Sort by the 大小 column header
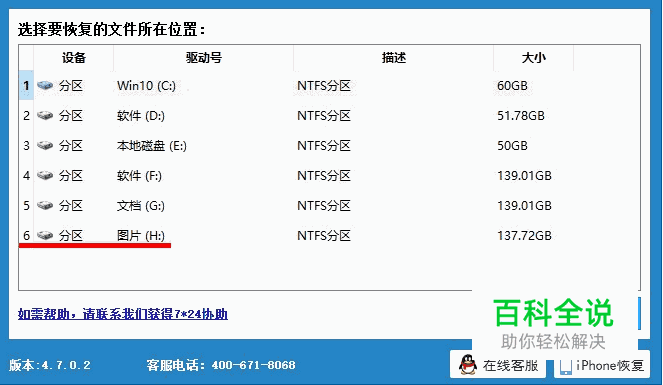 534,58
